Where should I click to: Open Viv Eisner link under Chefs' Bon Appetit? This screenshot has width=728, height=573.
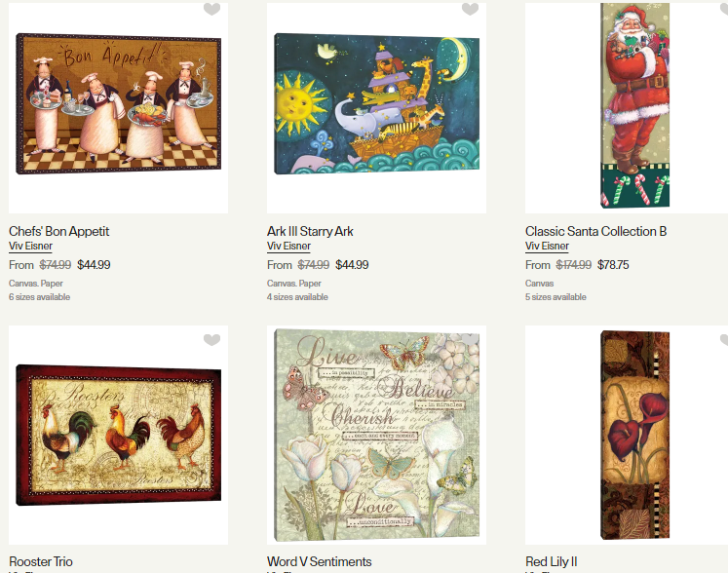30,247
